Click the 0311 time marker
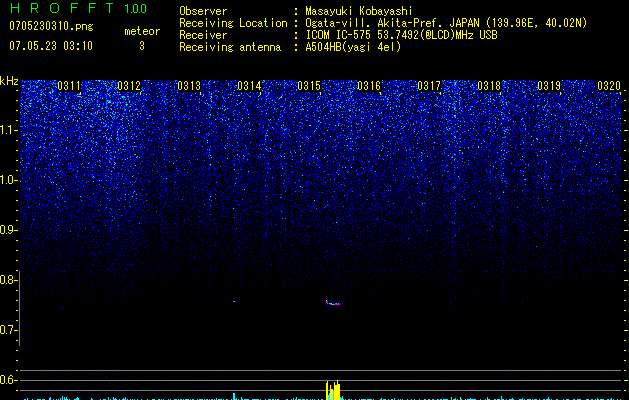 69,86
